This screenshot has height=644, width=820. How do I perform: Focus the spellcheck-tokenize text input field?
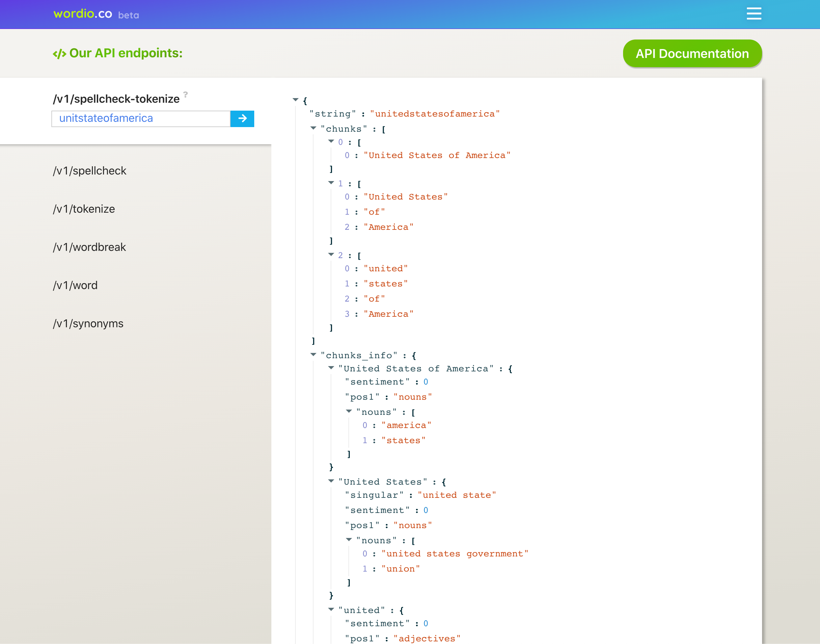pos(141,119)
